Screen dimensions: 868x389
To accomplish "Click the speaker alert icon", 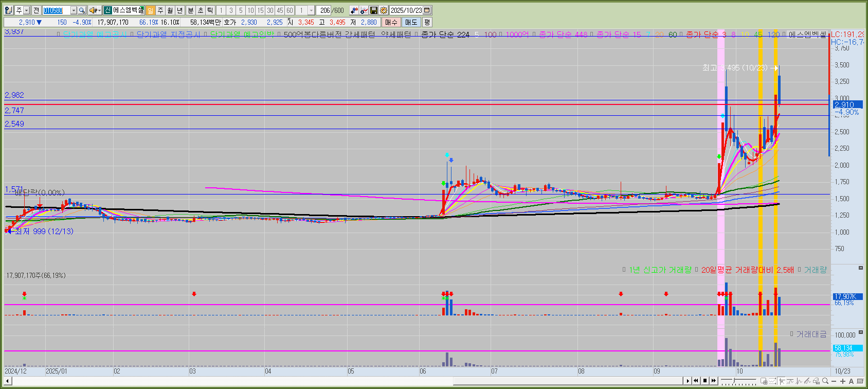I will coord(93,10).
